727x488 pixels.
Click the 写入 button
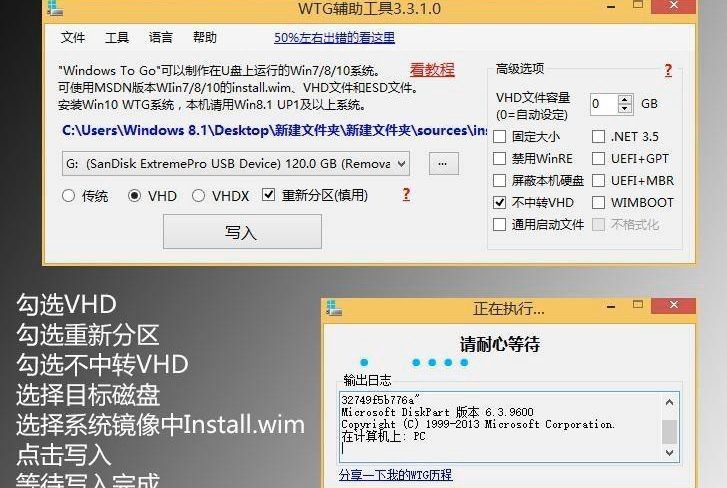242,232
